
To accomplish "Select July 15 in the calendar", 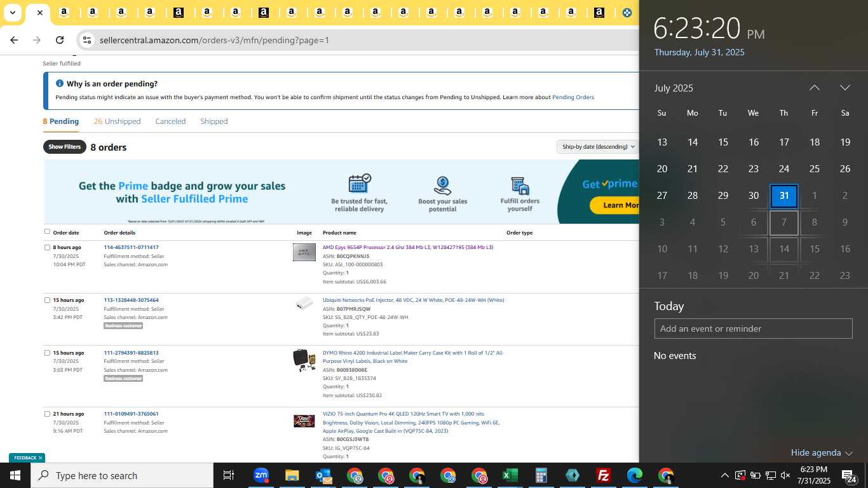I will [x=722, y=142].
